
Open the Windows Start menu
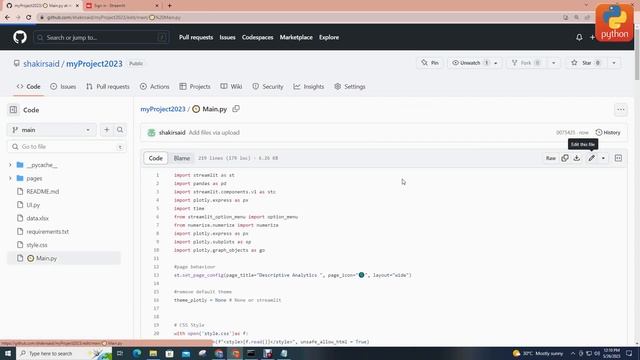coord(8,353)
